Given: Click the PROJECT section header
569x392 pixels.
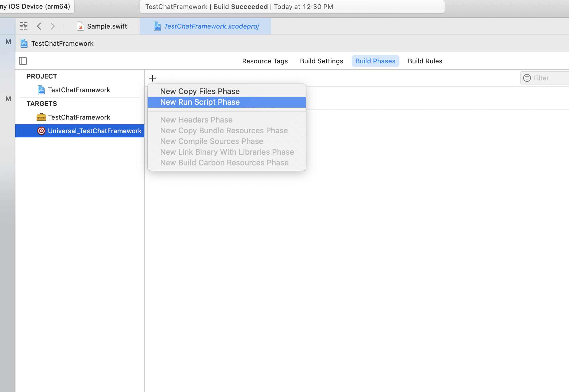Looking at the screenshot, I should click(42, 76).
